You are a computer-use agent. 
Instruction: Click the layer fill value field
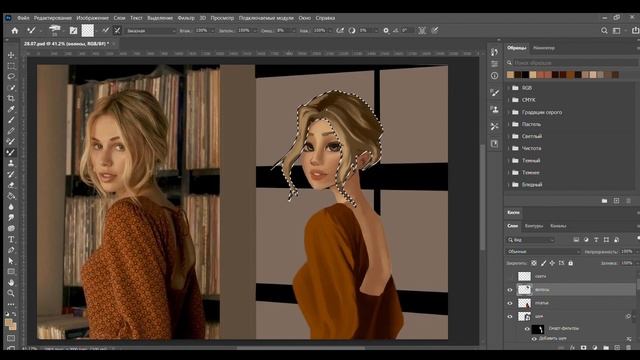pos(627,263)
